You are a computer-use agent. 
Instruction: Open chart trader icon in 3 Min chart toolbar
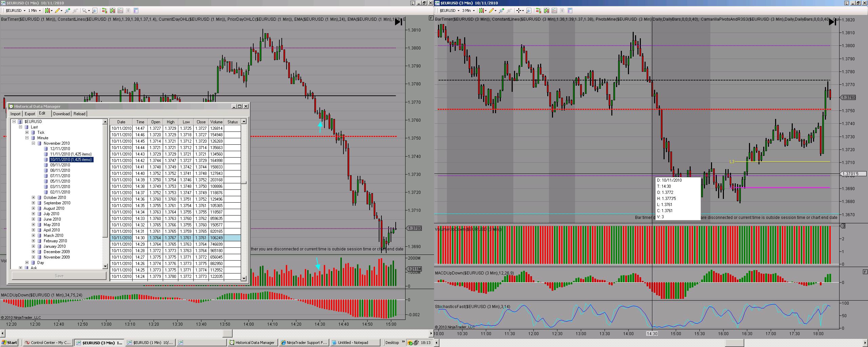pyautogui.click(x=539, y=11)
